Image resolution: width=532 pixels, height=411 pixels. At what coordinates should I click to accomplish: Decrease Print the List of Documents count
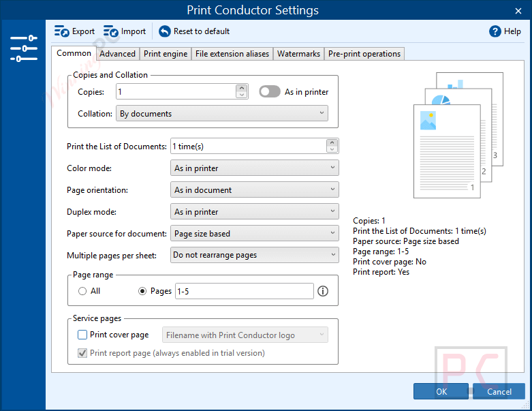pos(332,149)
